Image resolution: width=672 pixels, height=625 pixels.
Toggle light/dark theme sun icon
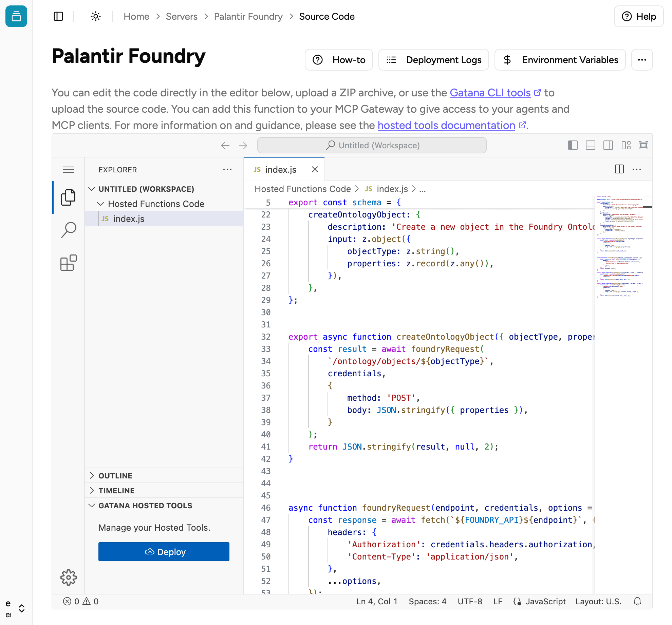tap(96, 16)
